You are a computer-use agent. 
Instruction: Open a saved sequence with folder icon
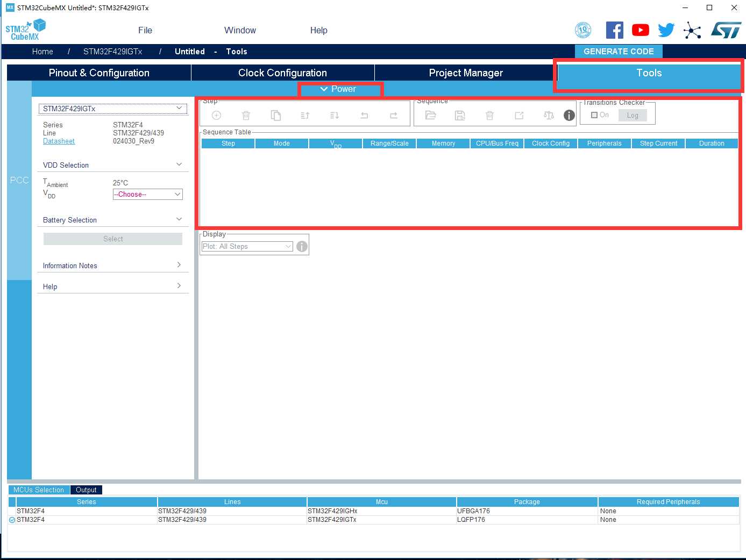tap(430, 115)
